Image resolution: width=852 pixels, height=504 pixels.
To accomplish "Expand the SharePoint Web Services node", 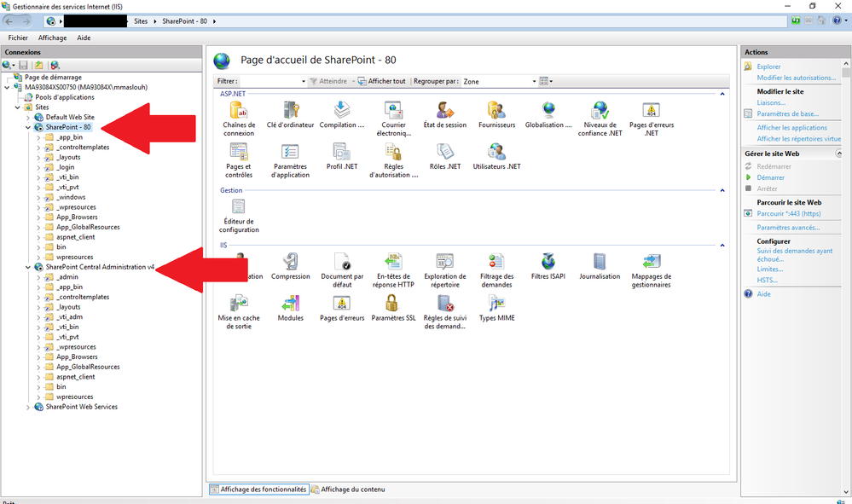I will pyautogui.click(x=28, y=407).
